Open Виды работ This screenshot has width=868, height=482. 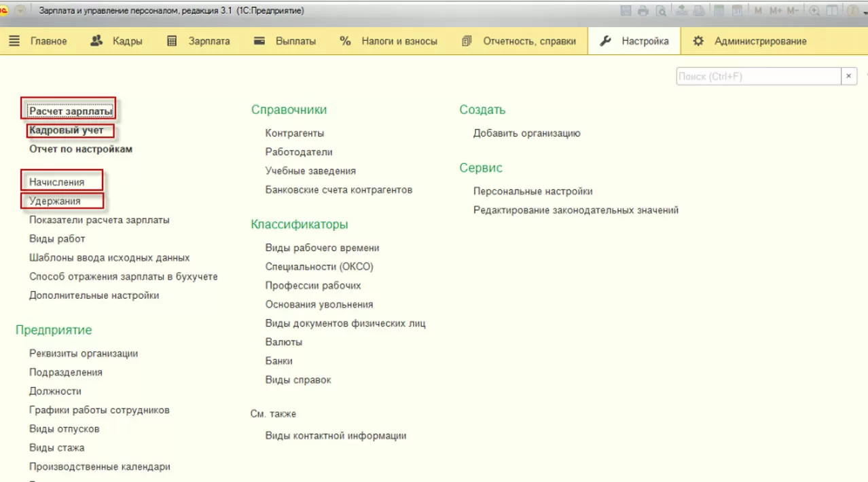point(57,239)
